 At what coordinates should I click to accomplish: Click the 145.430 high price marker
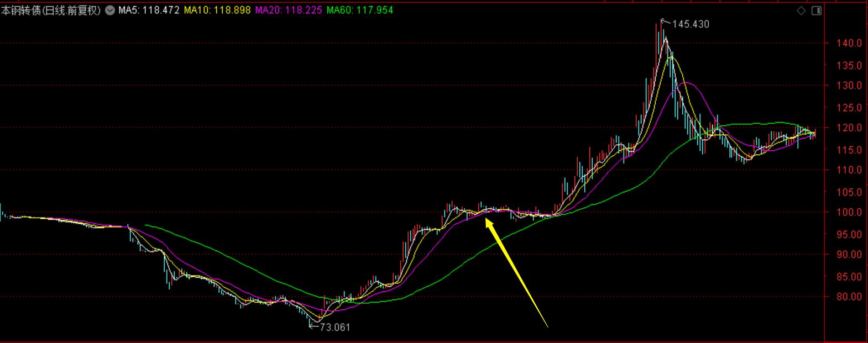(x=690, y=24)
